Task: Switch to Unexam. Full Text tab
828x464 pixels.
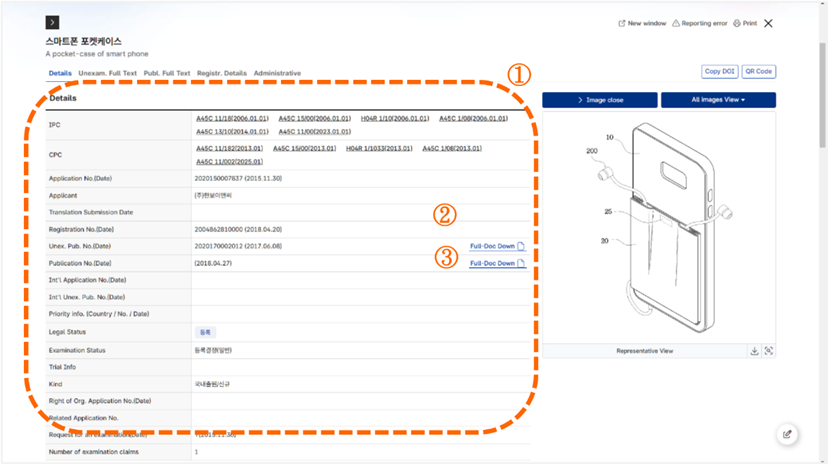Action: [x=107, y=73]
